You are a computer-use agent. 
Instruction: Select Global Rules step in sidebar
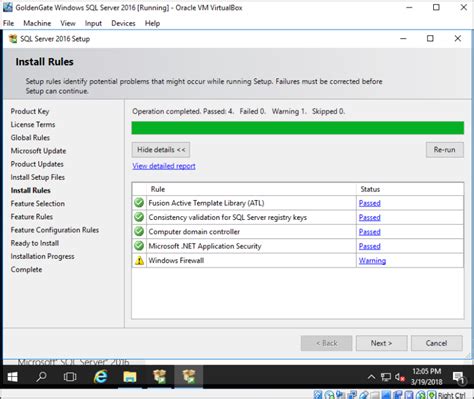click(x=30, y=137)
